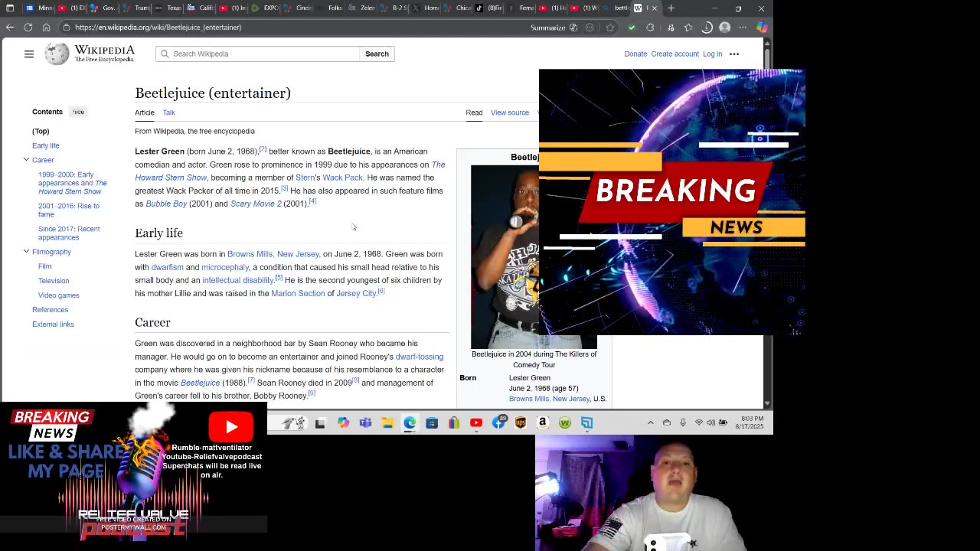The image size is (980, 551).
Task: Open the Bubble Boy link
Action: point(166,204)
